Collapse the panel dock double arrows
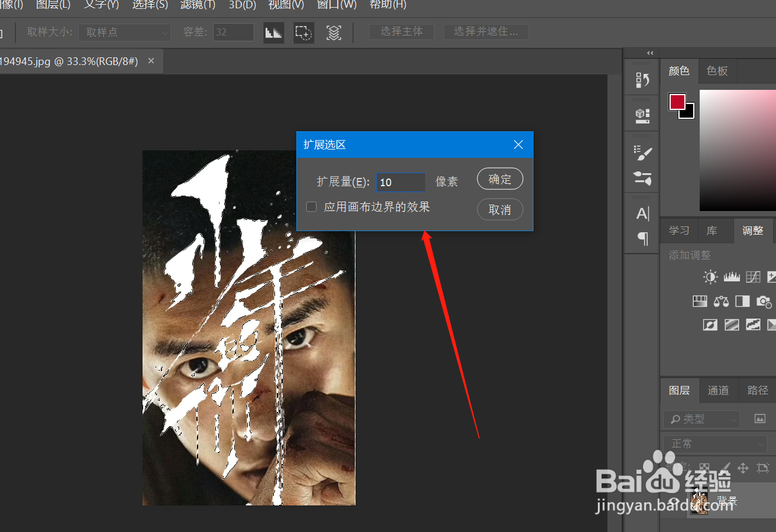This screenshot has height=532, width=776. tap(650, 53)
